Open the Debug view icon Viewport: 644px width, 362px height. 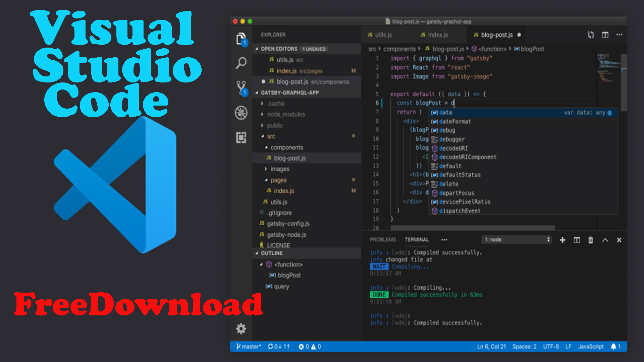pos(241,113)
